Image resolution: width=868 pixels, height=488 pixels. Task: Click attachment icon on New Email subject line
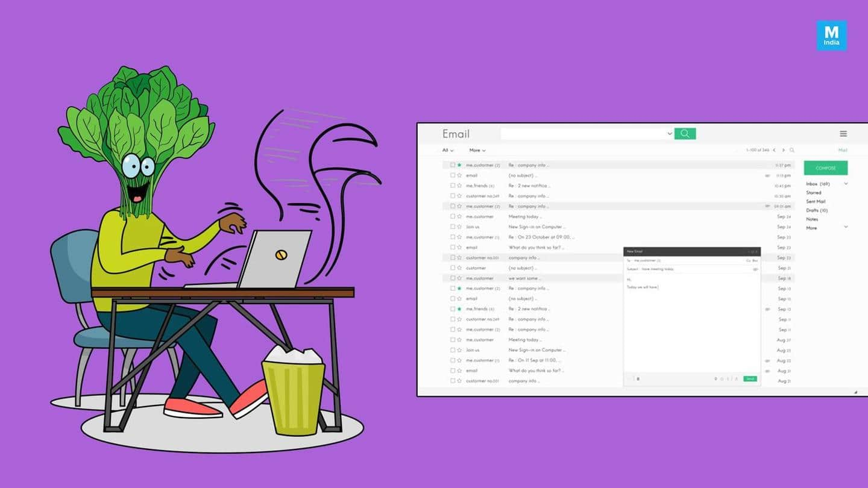pyautogui.click(x=755, y=269)
